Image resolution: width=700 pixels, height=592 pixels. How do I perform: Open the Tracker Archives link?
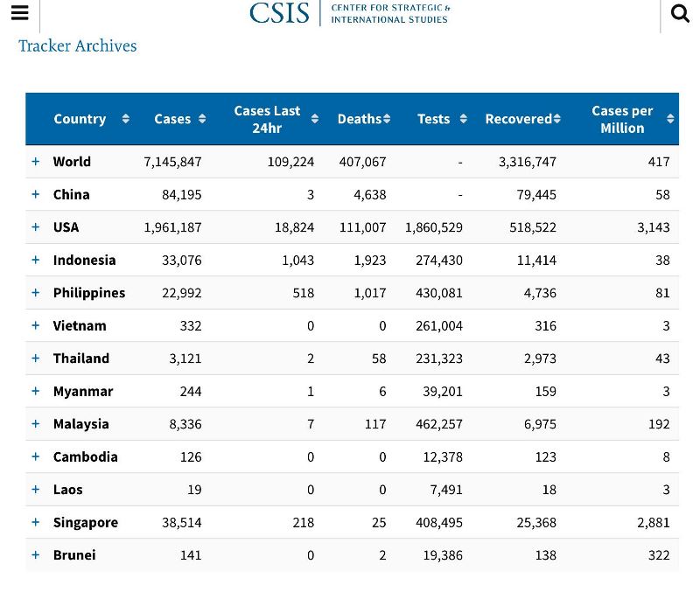pos(78,45)
